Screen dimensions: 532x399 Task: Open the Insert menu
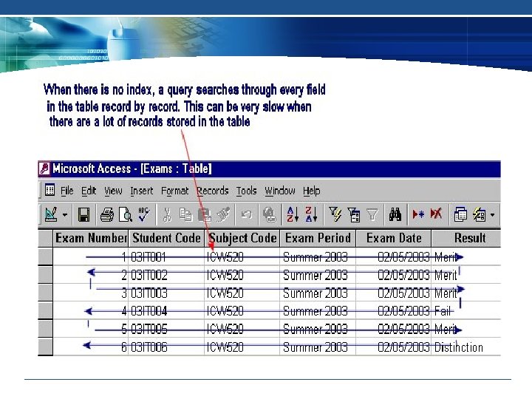(x=141, y=191)
